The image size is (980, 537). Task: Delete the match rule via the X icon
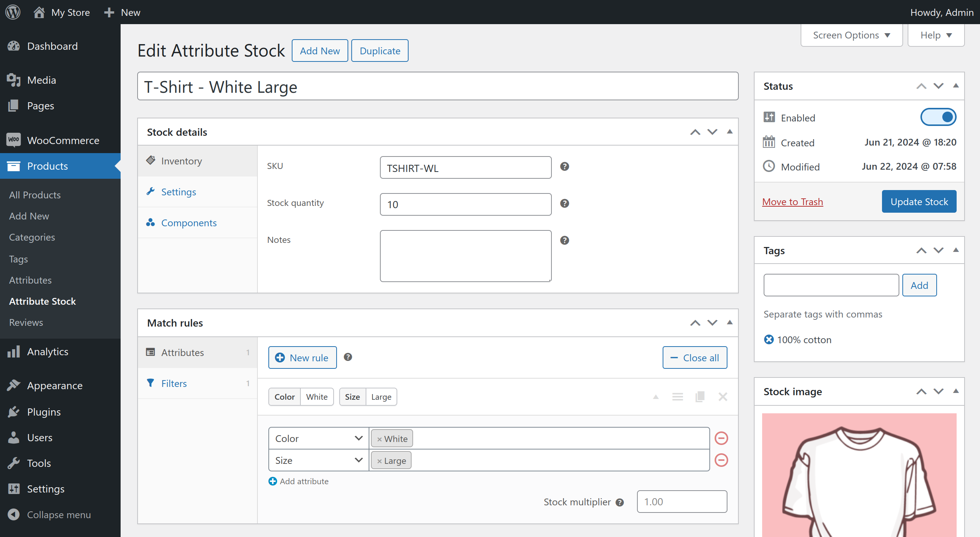723,397
